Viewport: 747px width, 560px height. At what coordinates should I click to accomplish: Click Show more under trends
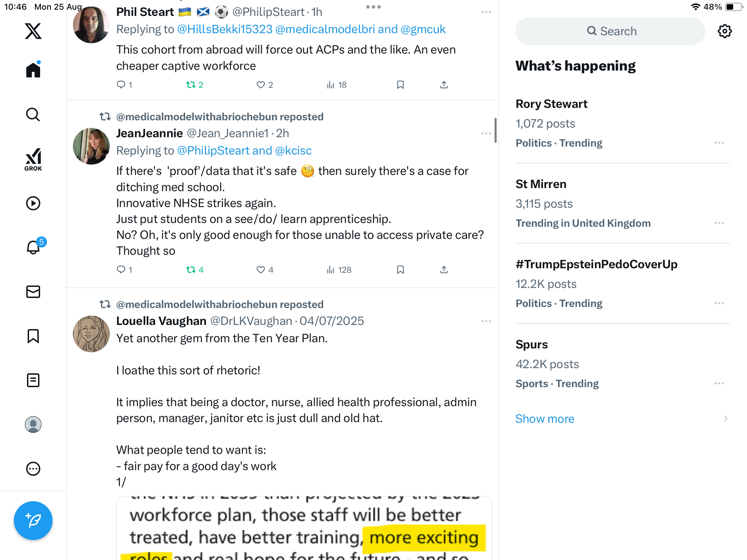(x=545, y=419)
